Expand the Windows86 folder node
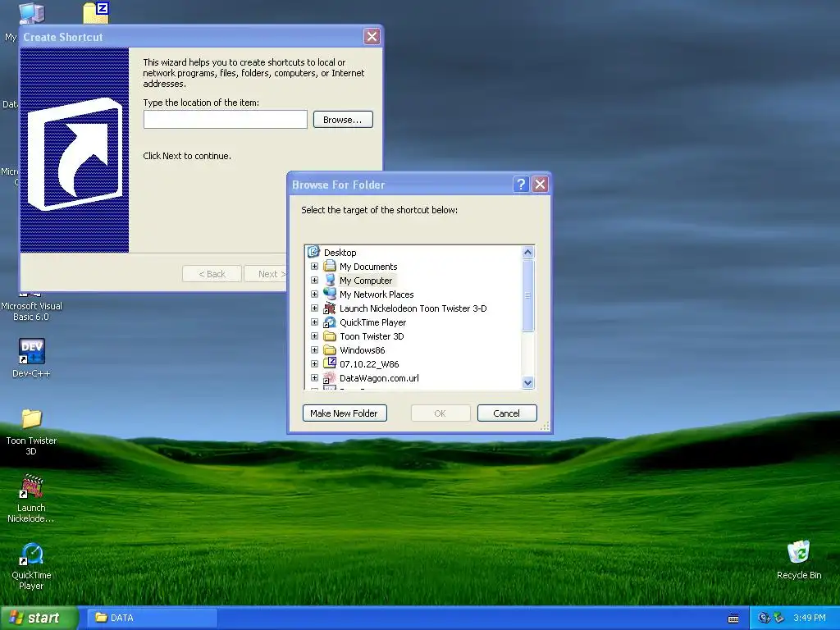Viewport: 840px width, 630px height. (x=314, y=349)
